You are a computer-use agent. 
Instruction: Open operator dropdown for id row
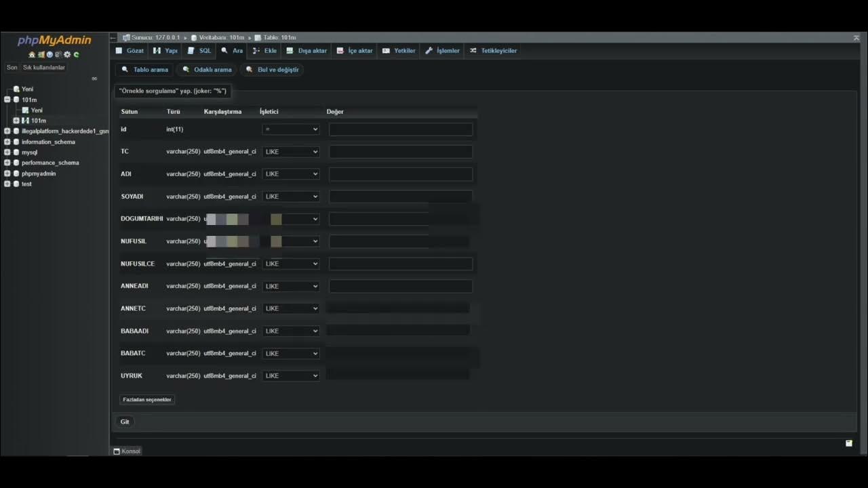point(290,129)
